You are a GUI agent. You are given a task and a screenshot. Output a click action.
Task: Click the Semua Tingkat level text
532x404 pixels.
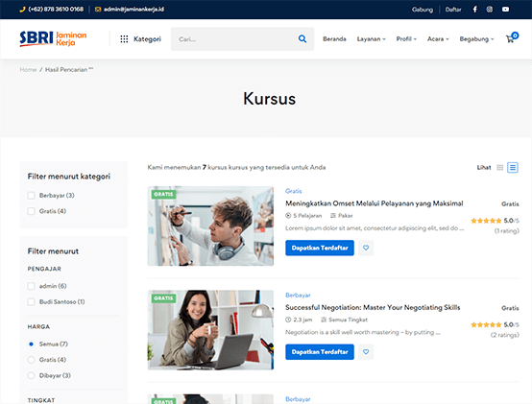[349, 320]
